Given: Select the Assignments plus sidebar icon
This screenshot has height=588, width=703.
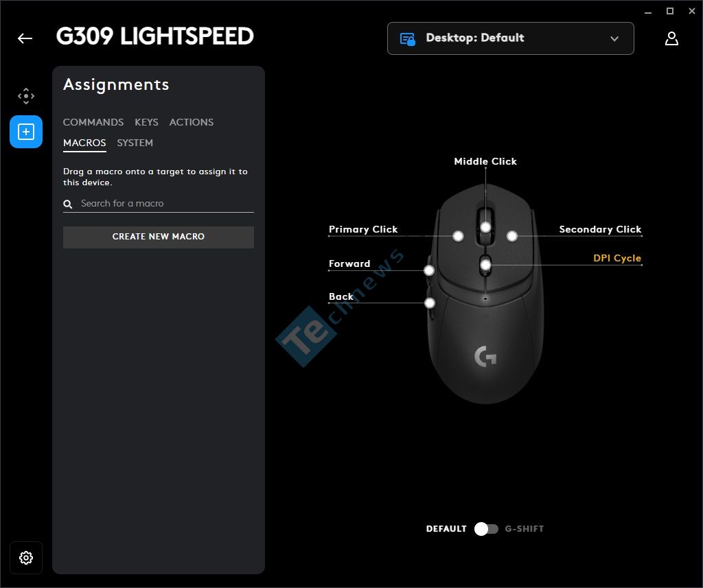Looking at the screenshot, I should (26, 132).
